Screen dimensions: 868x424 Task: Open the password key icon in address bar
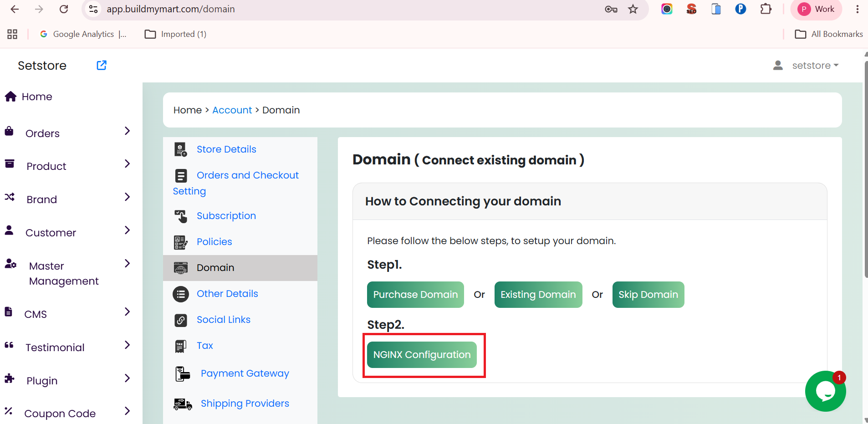(x=611, y=9)
